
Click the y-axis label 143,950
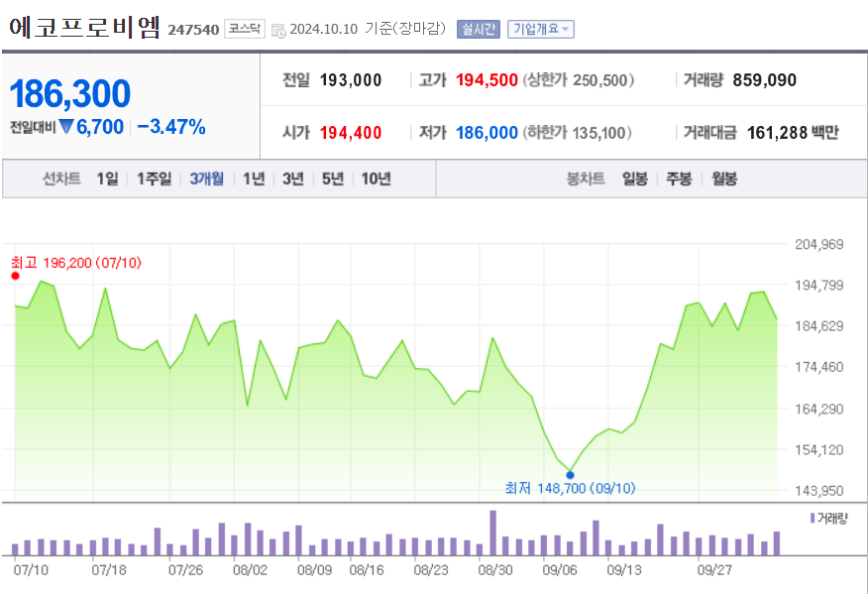[x=819, y=491]
